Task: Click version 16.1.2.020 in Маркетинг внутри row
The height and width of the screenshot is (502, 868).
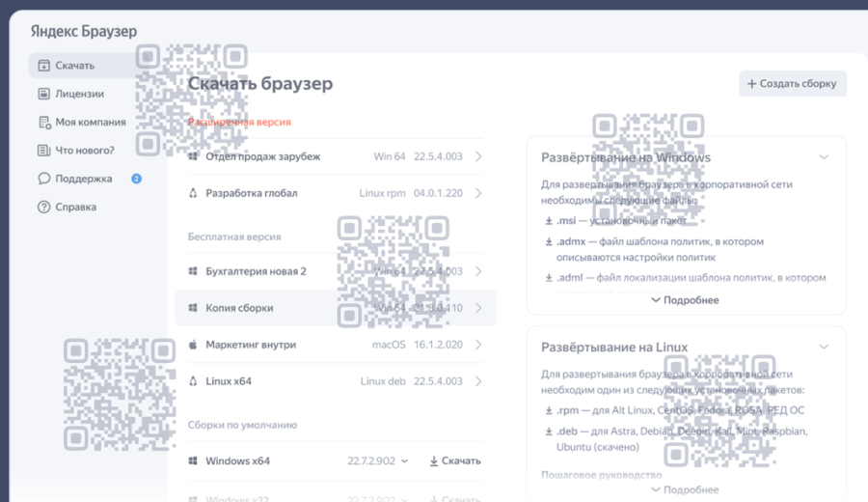Action: tap(438, 345)
